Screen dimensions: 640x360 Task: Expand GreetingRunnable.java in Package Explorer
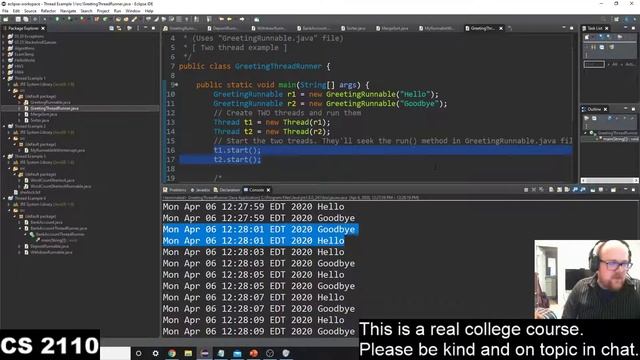tap(20, 102)
